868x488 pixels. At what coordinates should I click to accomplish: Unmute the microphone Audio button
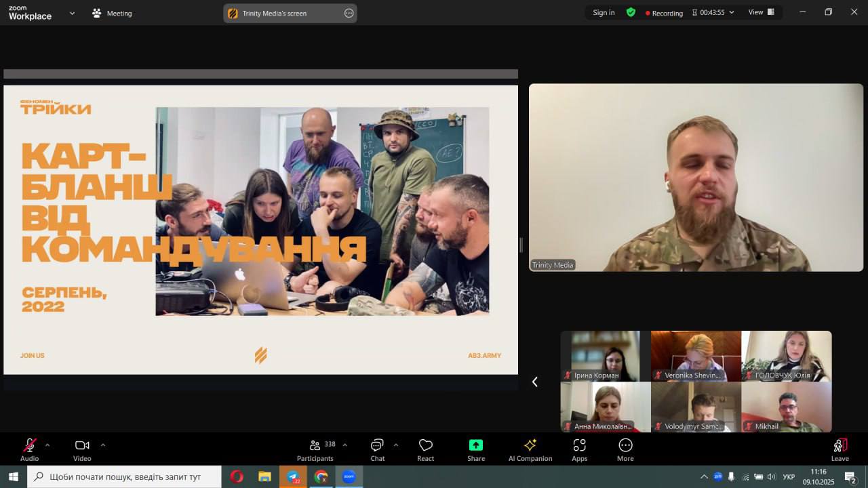pyautogui.click(x=29, y=445)
